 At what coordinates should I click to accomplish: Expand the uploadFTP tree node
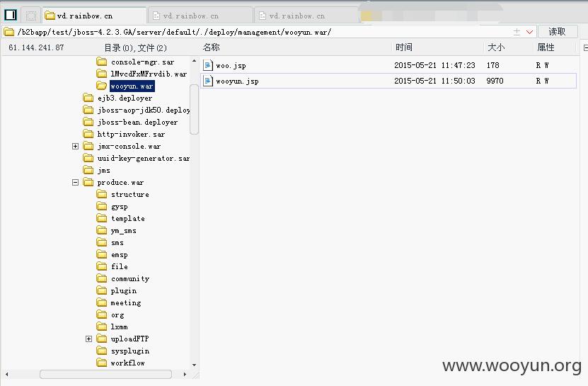tap(89, 339)
